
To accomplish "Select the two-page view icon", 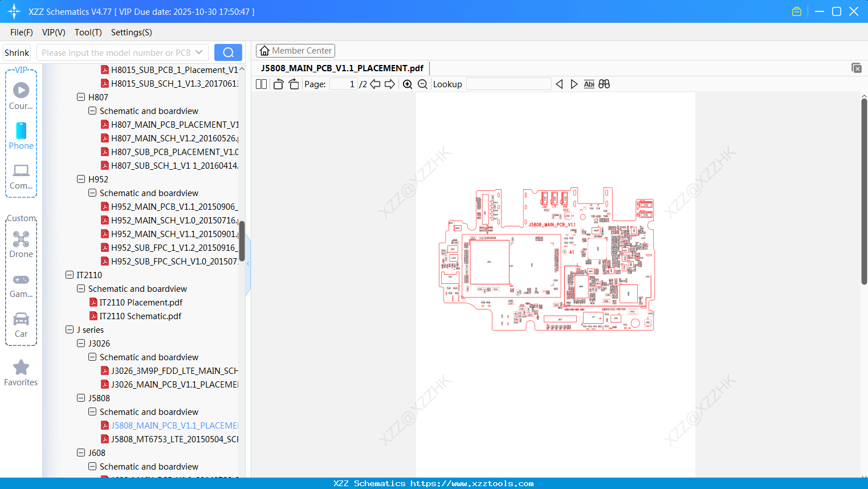I will [x=261, y=84].
